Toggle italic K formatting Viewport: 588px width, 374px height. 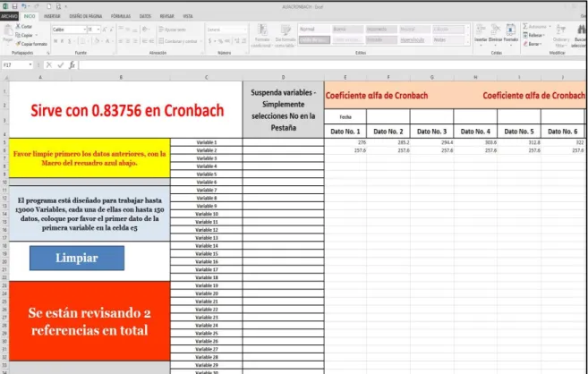[x=63, y=41]
